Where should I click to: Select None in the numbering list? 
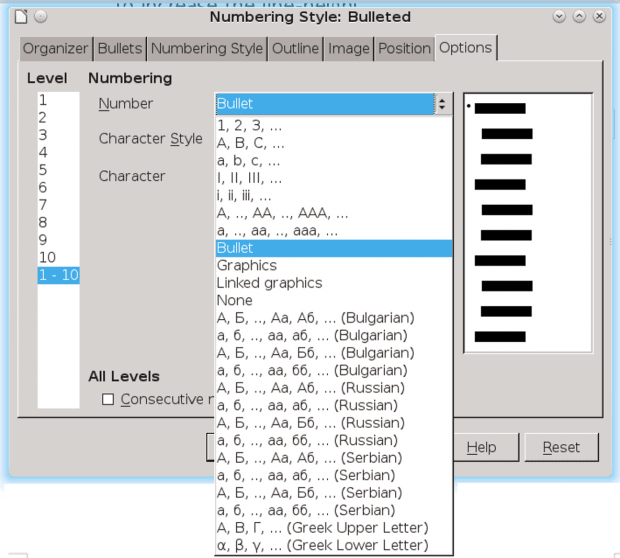click(334, 301)
